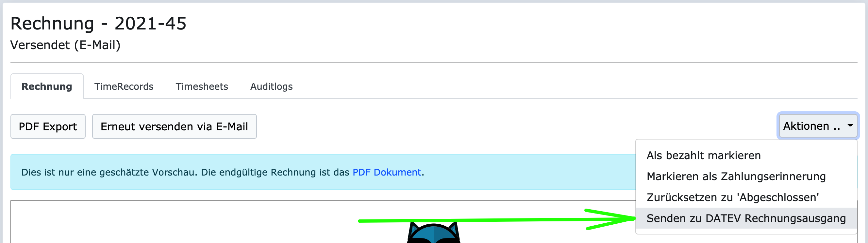
Task: Click the 'Rechnung - 2021-45' page heading
Action: (x=98, y=23)
